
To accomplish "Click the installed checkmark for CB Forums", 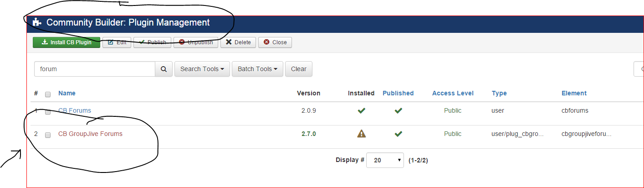I will pyautogui.click(x=361, y=110).
